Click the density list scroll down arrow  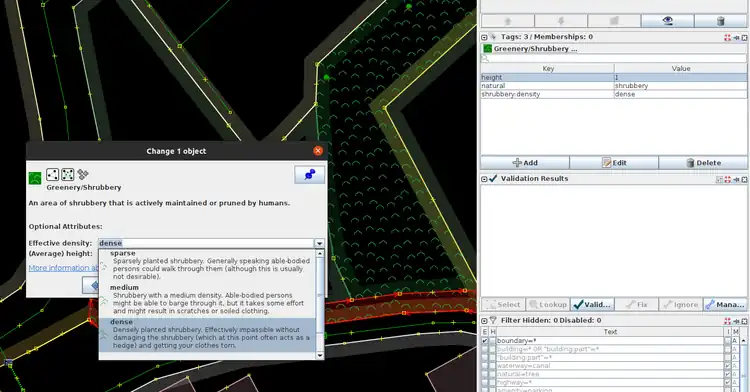[320, 355]
